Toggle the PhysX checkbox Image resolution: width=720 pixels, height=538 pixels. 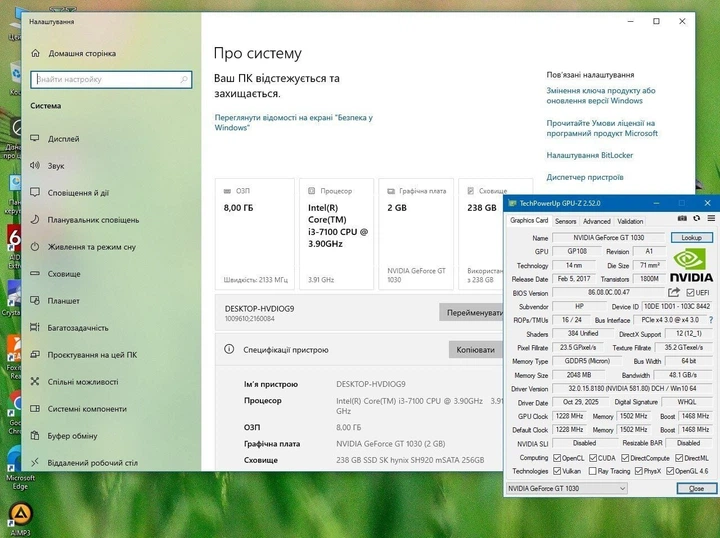click(x=639, y=471)
